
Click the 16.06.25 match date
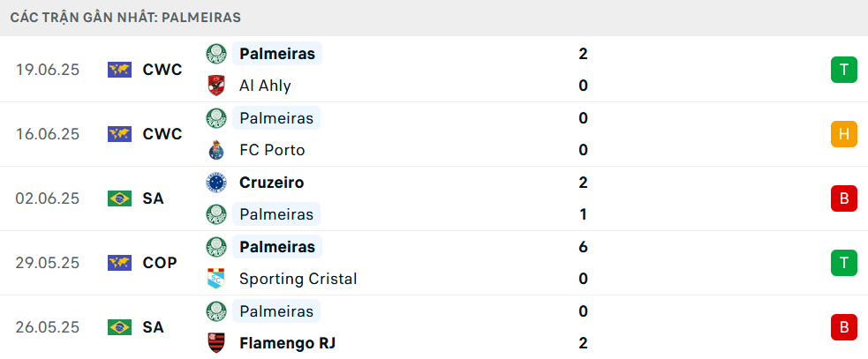[48, 134]
